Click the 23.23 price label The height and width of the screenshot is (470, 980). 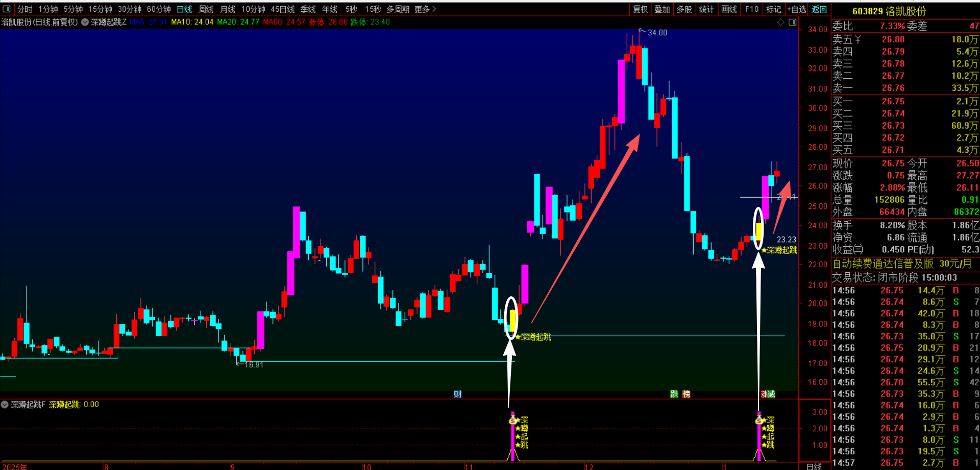tap(786, 239)
